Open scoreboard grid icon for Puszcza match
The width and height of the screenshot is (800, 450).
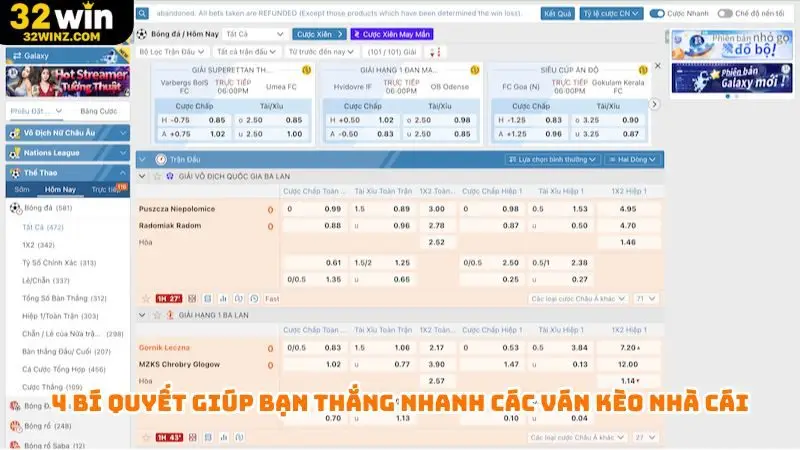(x=192, y=298)
